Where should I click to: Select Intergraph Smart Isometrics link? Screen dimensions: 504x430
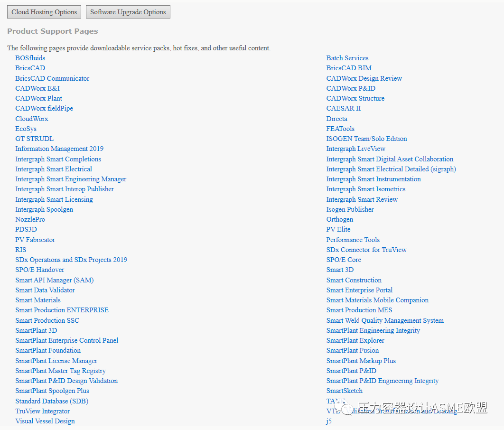tap(366, 189)
